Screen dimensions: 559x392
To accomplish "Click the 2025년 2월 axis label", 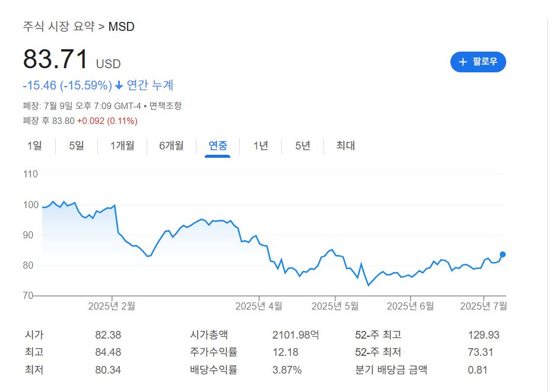I will (112, 306).
